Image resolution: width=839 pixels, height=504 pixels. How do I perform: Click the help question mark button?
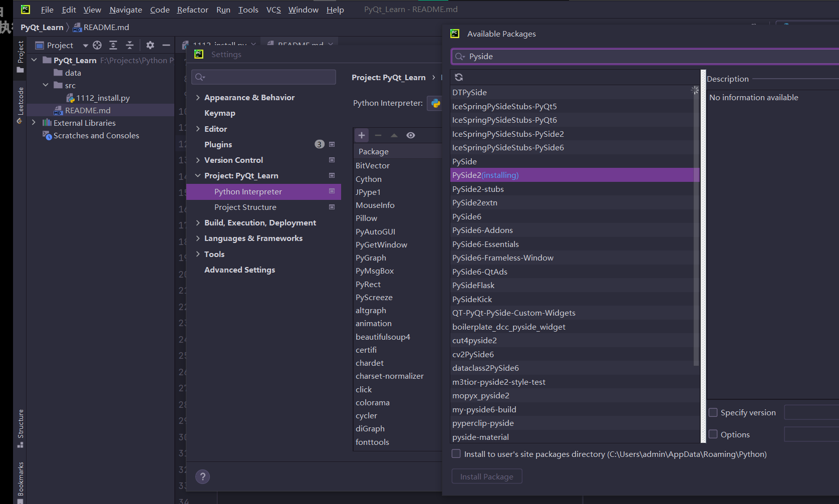point(203,476)
